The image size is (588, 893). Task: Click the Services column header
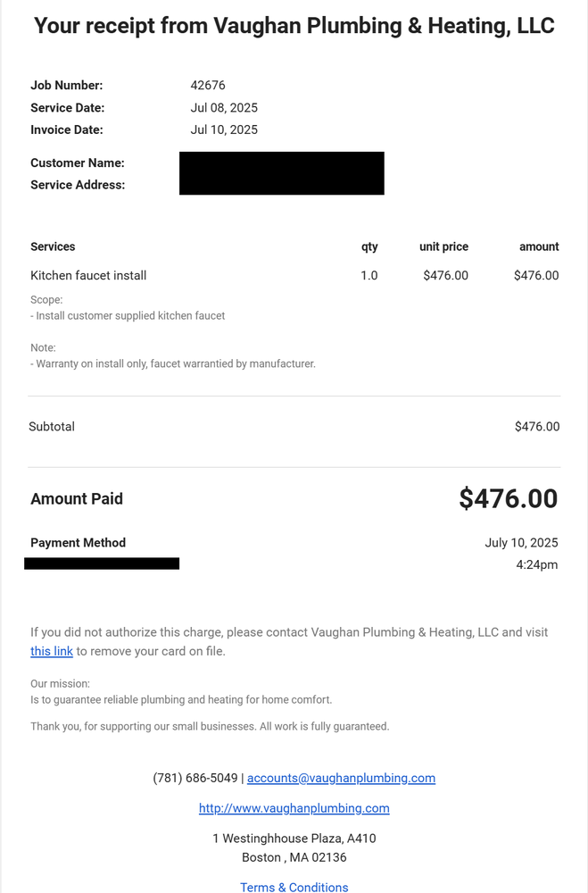point(53,246)
